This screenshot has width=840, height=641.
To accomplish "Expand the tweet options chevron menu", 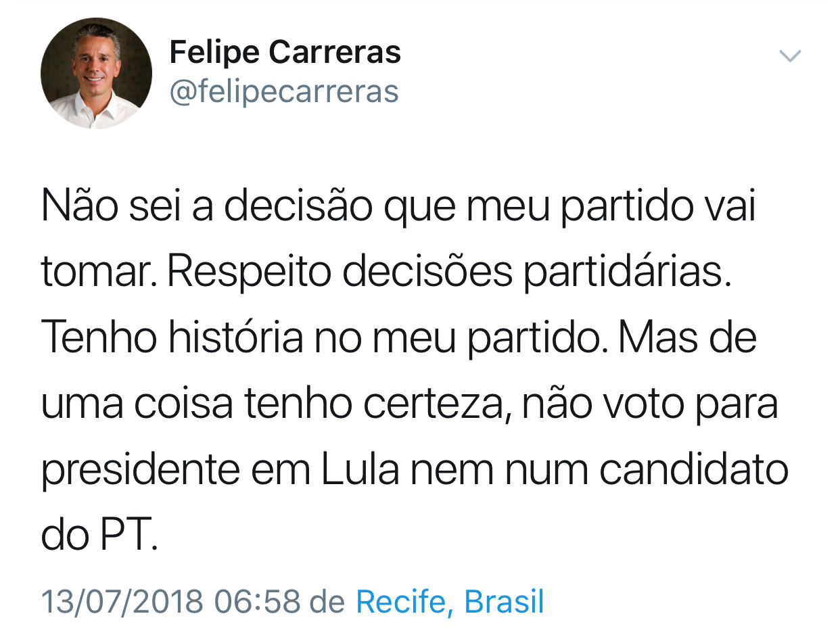I will point(790,56).
